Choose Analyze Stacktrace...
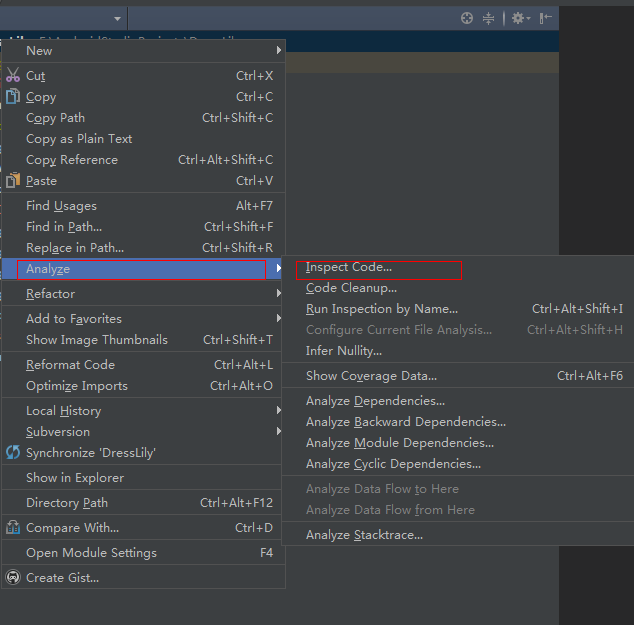The width and height of the screenshot is (634, 625). pyautogui.click(x=458, y=536)
